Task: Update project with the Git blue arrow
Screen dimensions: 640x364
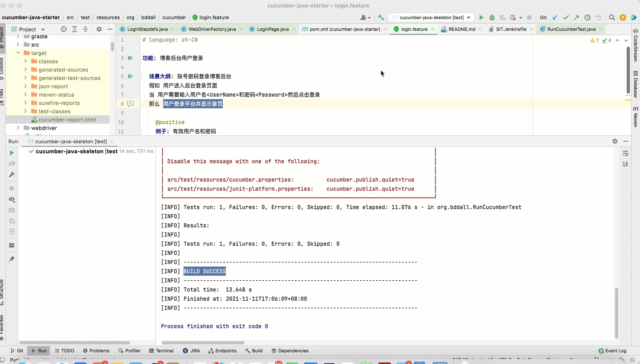Action: 555,17
